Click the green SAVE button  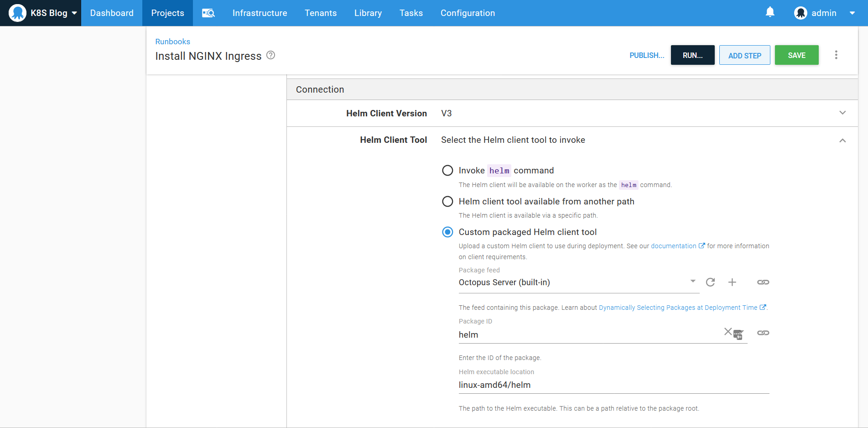(796, 55)
